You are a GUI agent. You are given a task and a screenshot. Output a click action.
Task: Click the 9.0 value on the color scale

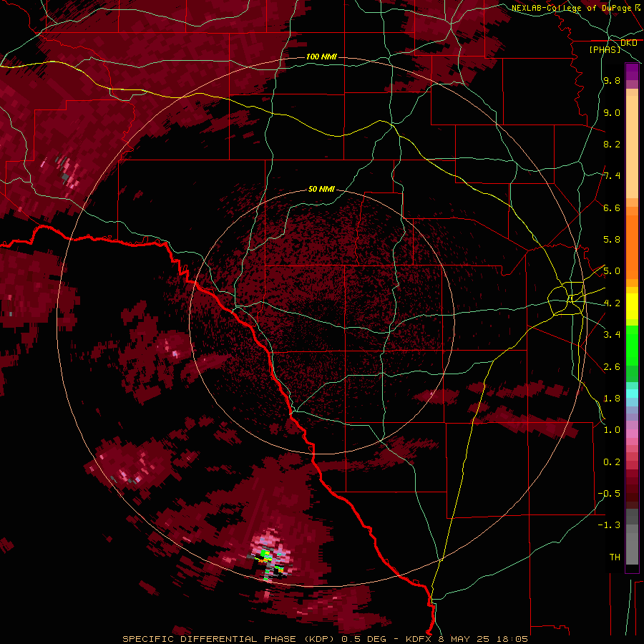pyautogui.click(x=612, y=112)
